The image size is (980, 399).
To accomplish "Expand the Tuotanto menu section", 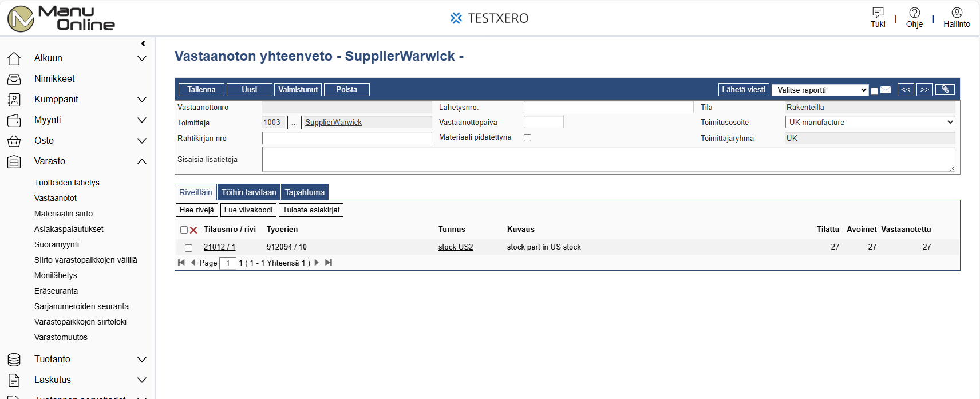I will (x=142, y=360).
